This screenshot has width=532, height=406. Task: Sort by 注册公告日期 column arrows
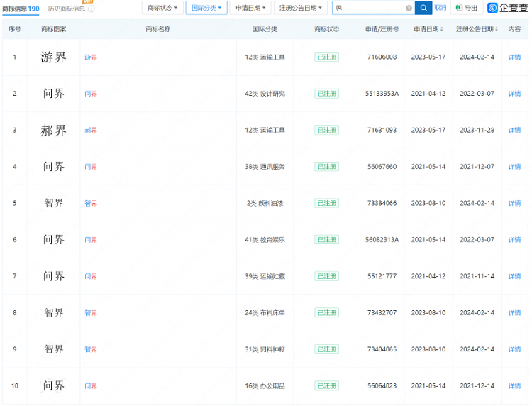coord(497,29)
